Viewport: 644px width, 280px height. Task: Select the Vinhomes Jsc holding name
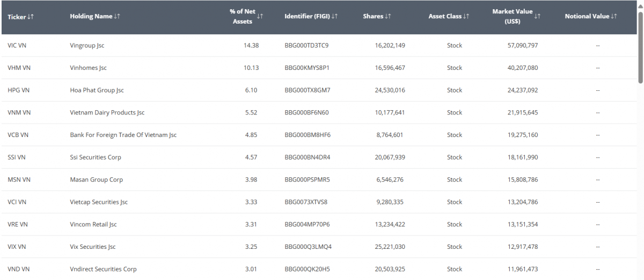(88, 68)
